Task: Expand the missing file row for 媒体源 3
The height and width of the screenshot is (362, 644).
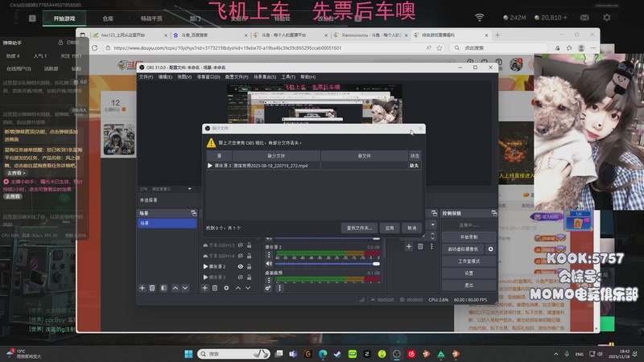Action: [x=210, y=166]
